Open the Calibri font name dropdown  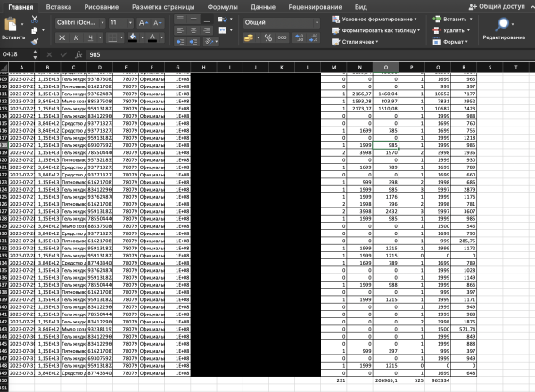click(78, 21)
